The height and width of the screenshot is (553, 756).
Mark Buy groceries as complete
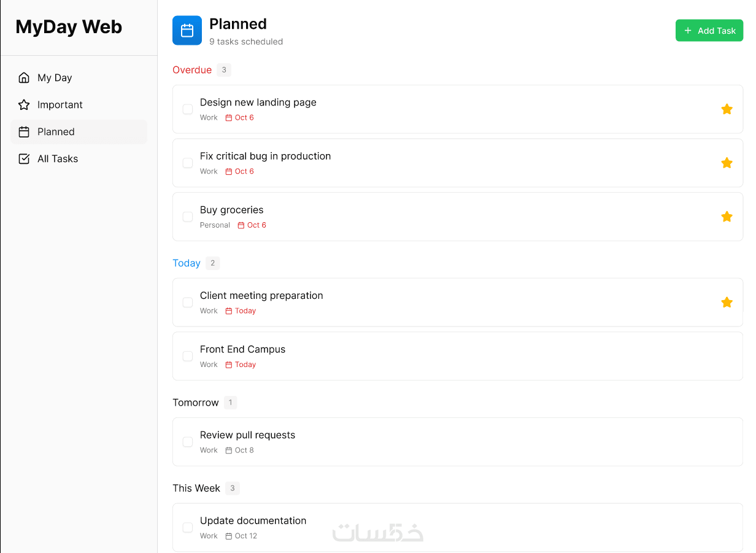coord(188,217)
